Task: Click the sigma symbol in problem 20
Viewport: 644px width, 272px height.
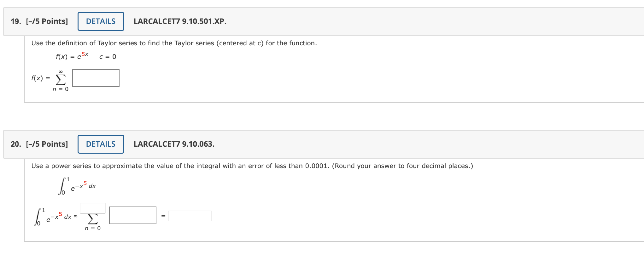Action: pyautogui.click(x=92, y=219)
